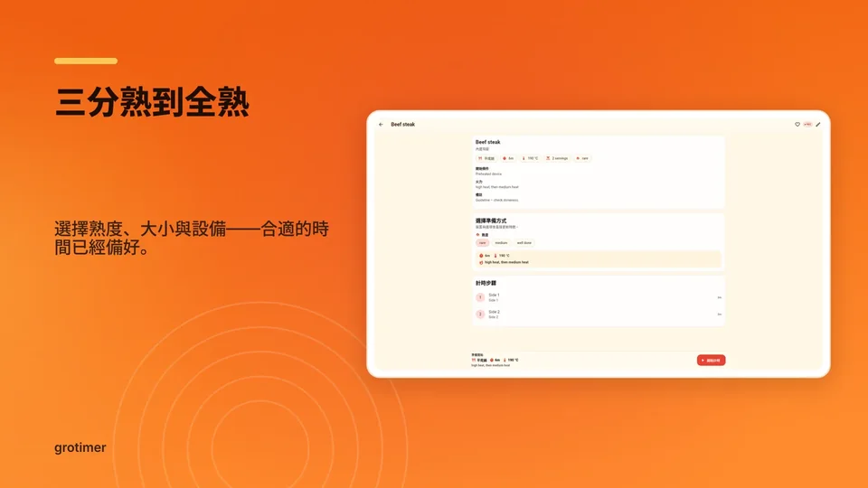Click the 6m time chip in header card

tap(508, 158)
